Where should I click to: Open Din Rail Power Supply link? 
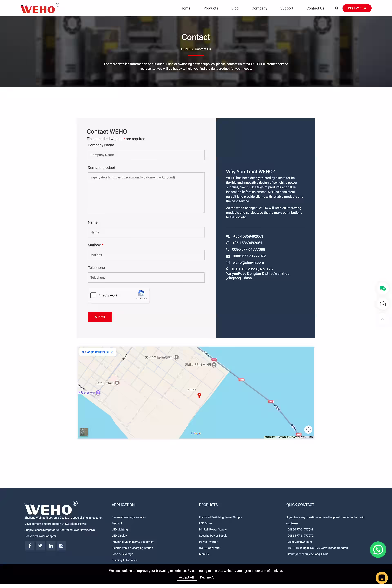[x=213, y=529]
